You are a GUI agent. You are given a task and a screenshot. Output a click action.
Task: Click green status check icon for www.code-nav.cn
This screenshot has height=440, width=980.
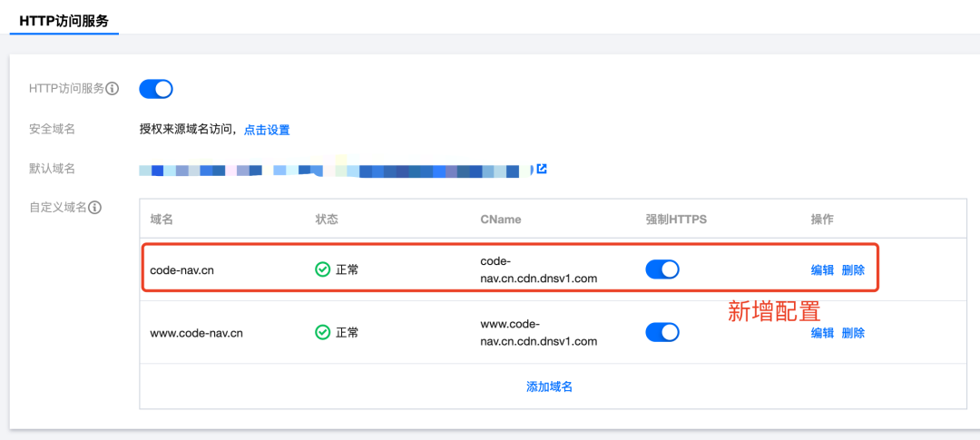coord(322,333)
